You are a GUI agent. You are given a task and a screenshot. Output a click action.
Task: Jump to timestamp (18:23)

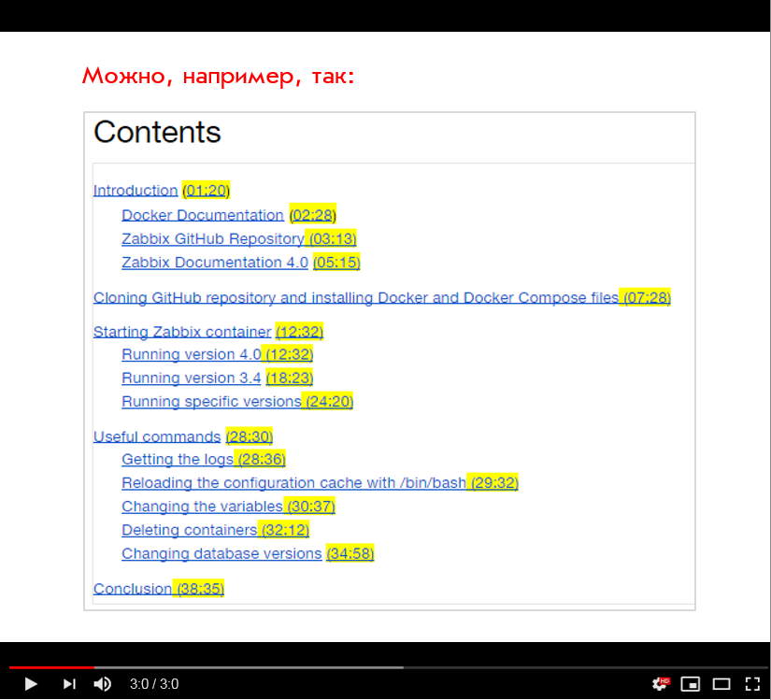tap(289, 378)
